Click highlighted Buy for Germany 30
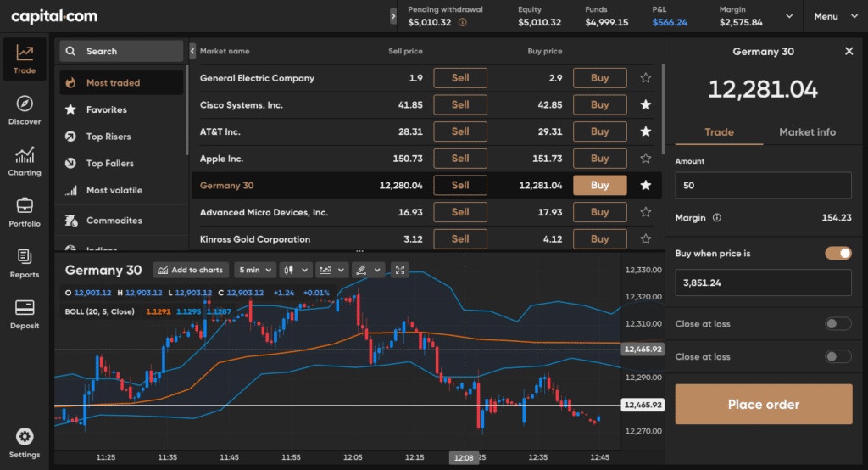 tap(599, 185)
